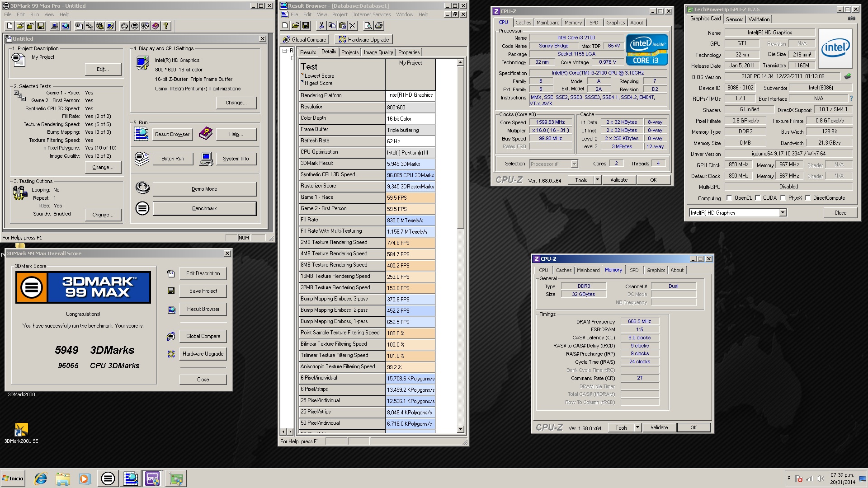
Task: Click BIOS Version save chip icon in GPU-Z
Action: (x=848, y=76)
